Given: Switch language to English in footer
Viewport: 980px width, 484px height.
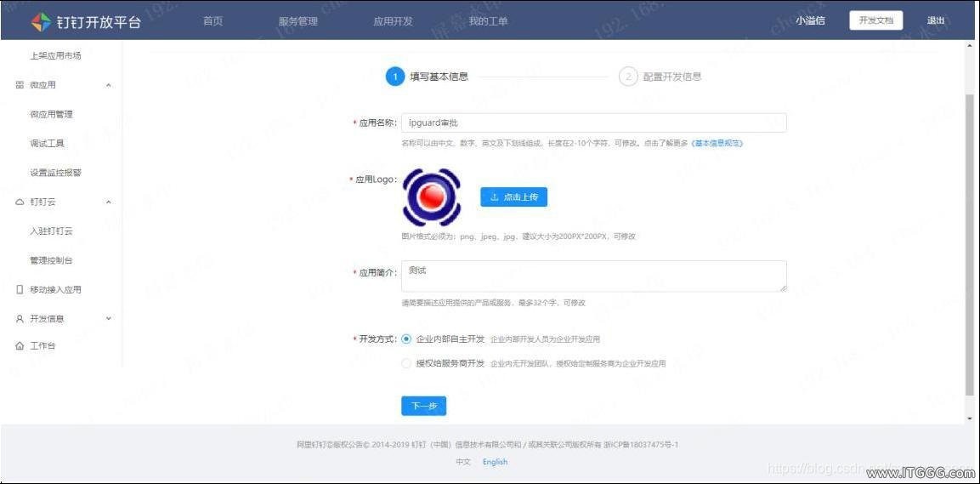Looking at the screenshot, I should pyautogui.click(x=495, y=462).
